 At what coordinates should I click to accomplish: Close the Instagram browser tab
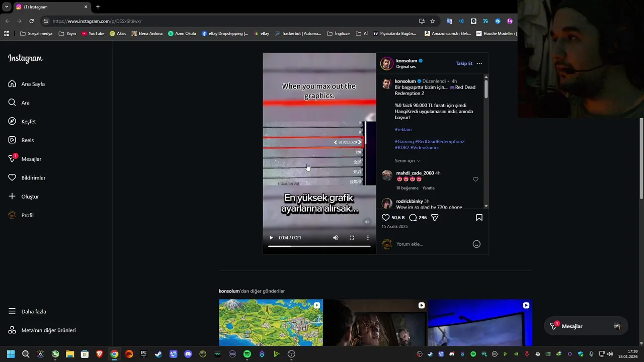coord(86,7)
